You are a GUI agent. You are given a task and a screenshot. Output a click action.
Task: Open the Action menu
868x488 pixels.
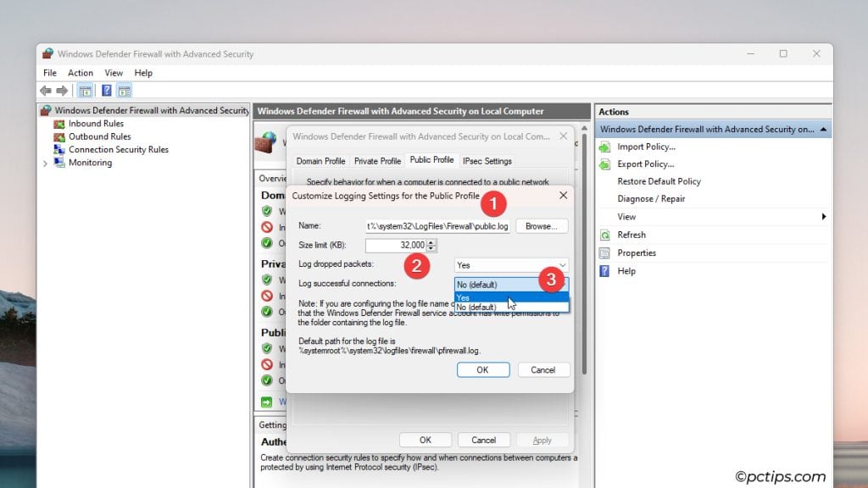pyautogui.click(x=80, y=73)
